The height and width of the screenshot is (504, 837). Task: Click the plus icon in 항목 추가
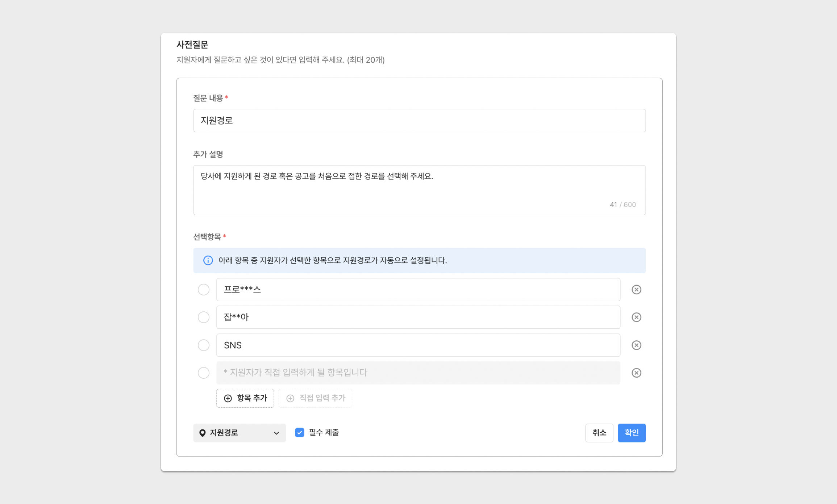(228, 398)
